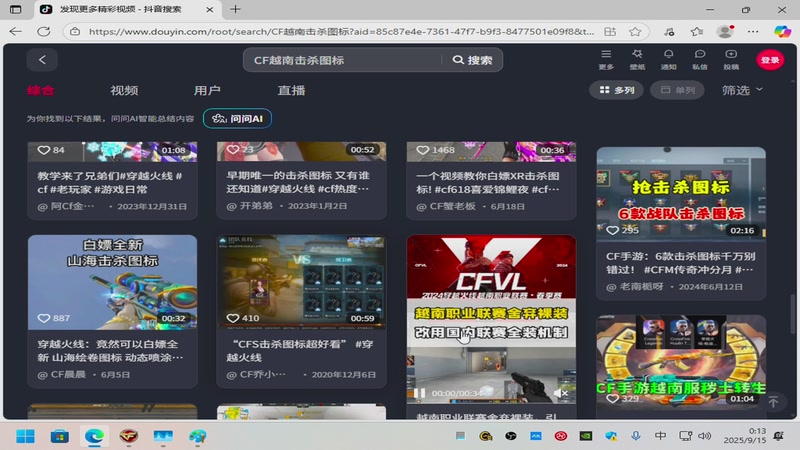The image size is (800, 450).
Task: Click the like heart showing 410
Action: tap(233, 318)
